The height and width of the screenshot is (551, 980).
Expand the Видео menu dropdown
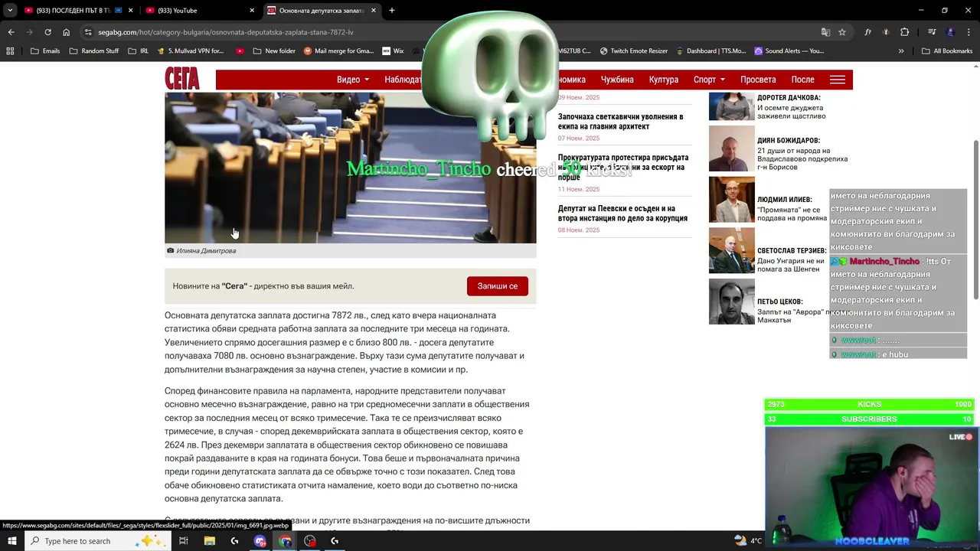(353, 80)
